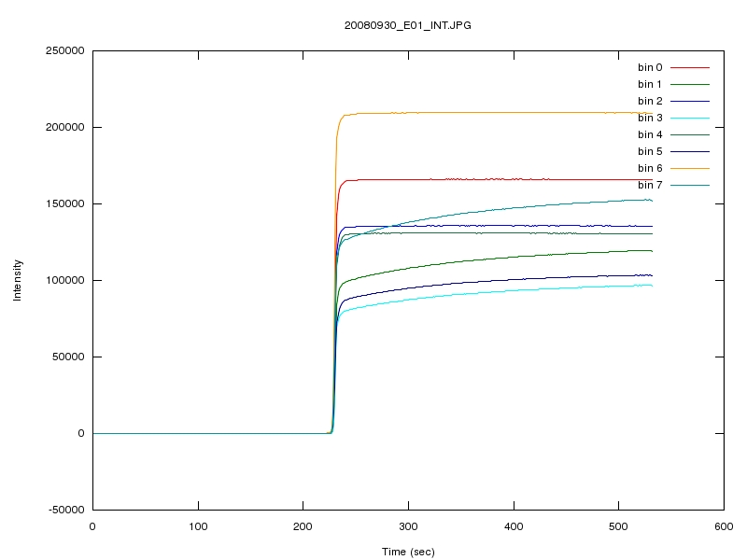Select the 'bin 2' legend label

click(650, 101)
